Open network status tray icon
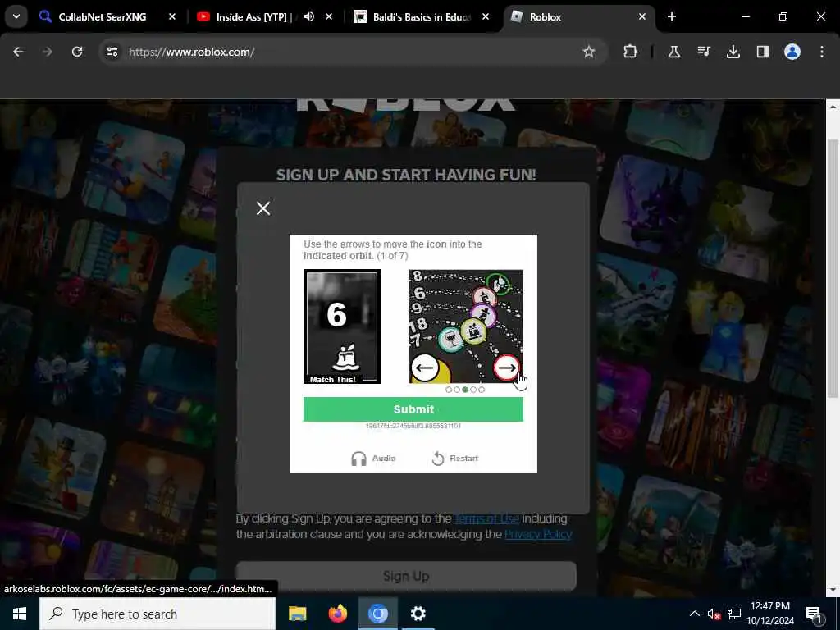This screenshot has width=840, height=630. (734, 614)
